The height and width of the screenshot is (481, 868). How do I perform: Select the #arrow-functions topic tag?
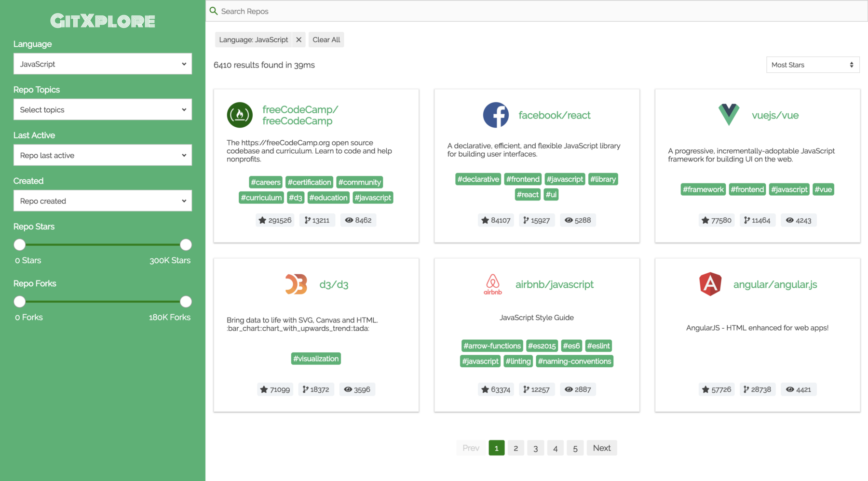click(492, 346)
